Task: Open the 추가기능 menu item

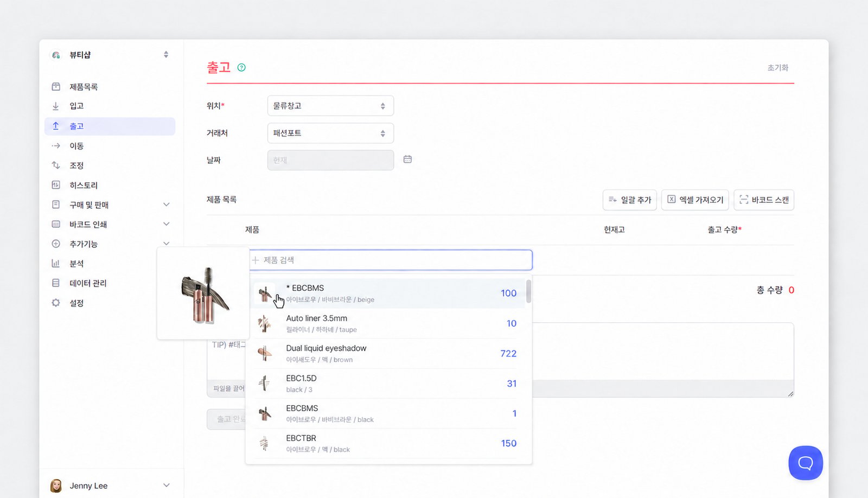Action: [x=110, y=244]
